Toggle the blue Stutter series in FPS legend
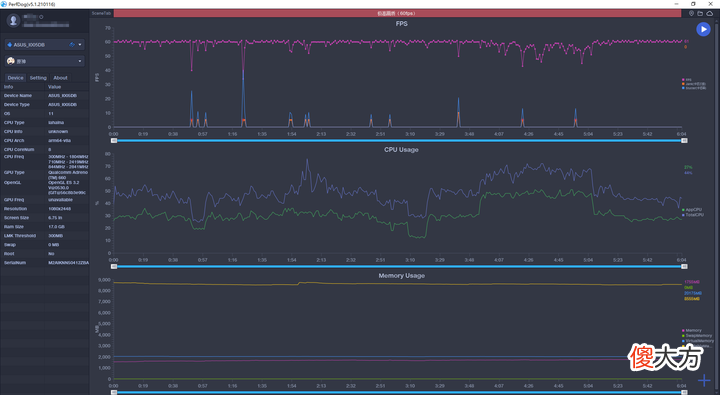The height and width of the screenshot is (395, 720). 693,88
